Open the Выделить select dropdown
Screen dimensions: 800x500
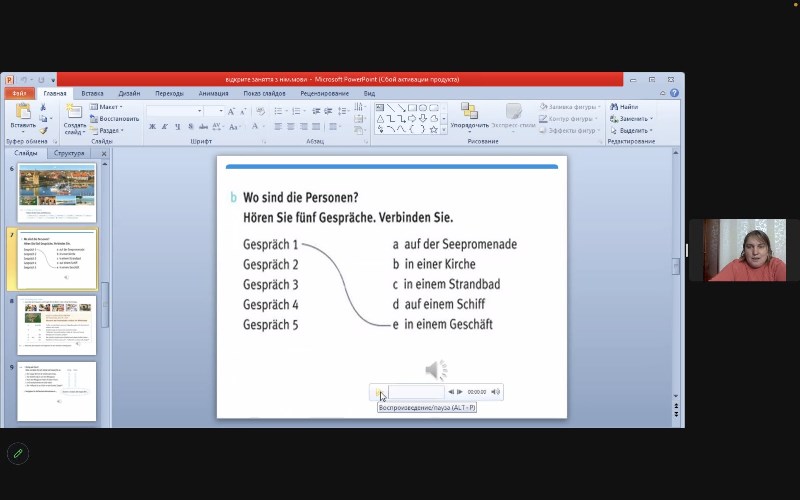coord(633,130)
